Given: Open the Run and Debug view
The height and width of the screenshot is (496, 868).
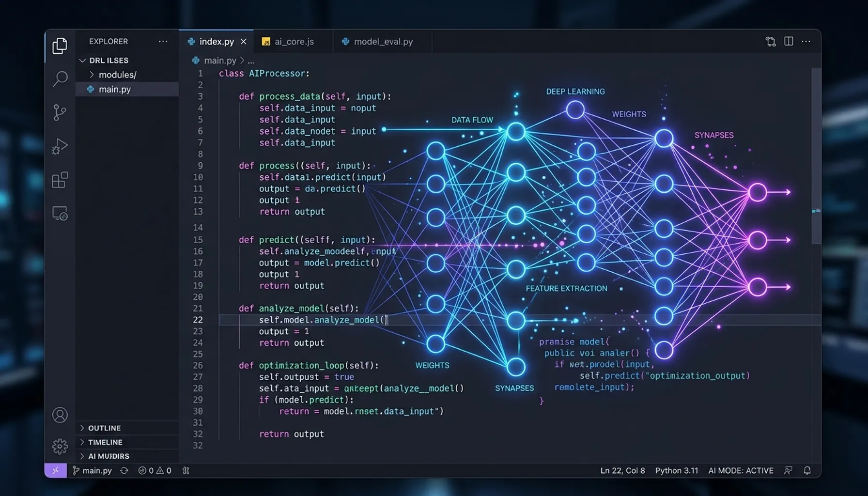Looking at the screenshot, I should [60, 146].
